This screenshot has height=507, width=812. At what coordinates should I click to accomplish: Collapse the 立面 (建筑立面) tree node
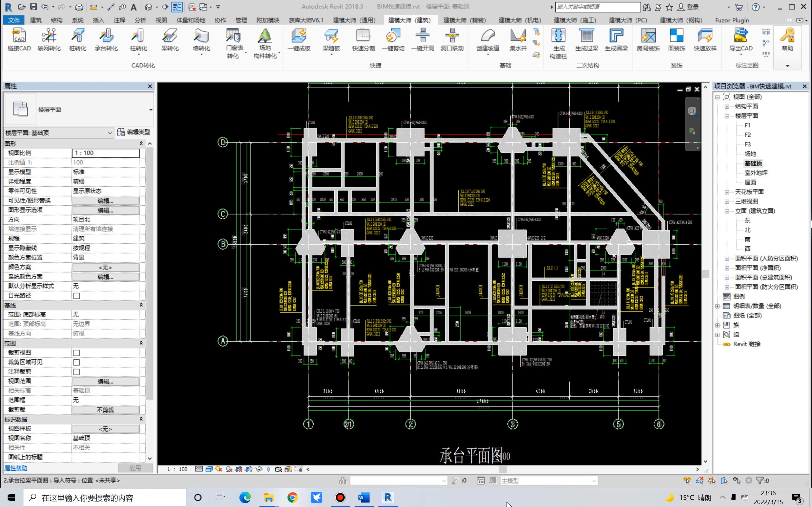[727, 211]
